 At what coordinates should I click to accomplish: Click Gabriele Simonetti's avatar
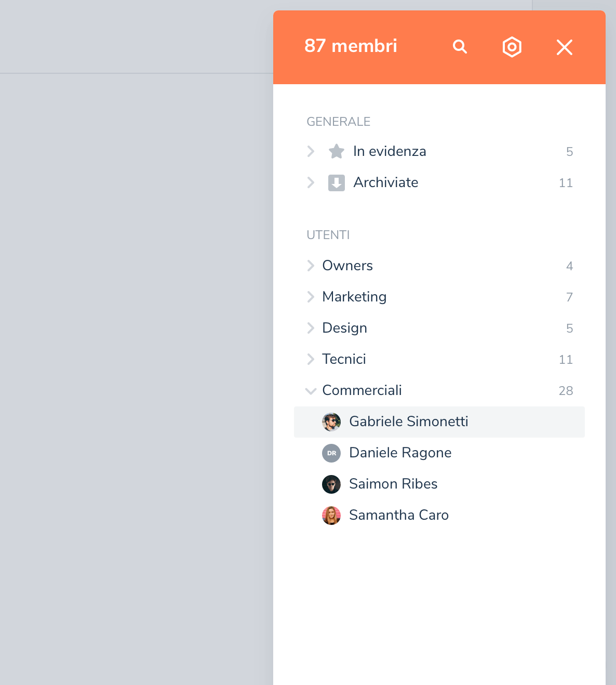click(x=331, y=421)
